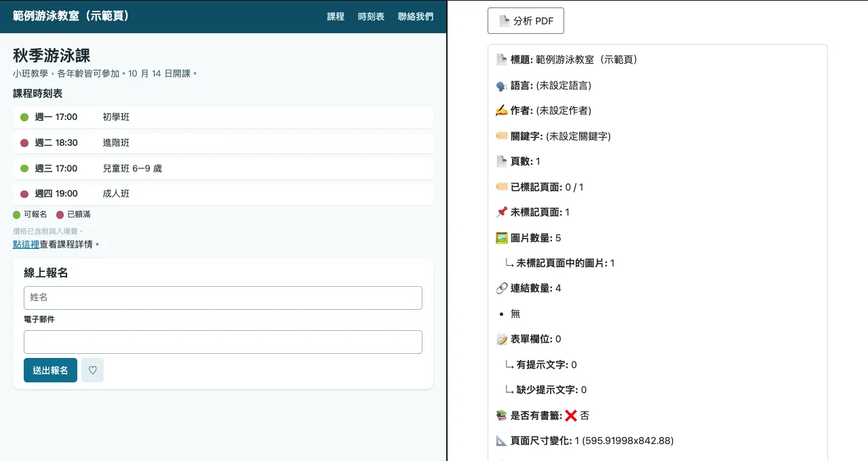The width and height of the screenshot is (868, 461).
Task: Open the 時刻表 navigation link
Action: click(371, 16)
